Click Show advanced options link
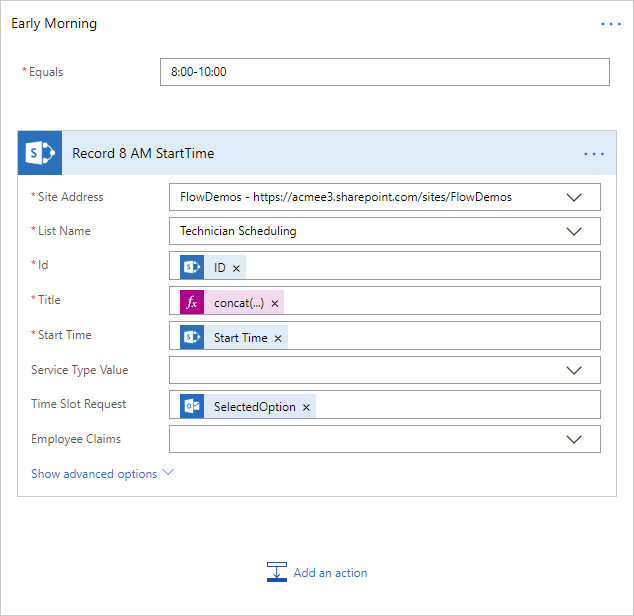Screen dimensions: 634x616 (x=94, y=474)
